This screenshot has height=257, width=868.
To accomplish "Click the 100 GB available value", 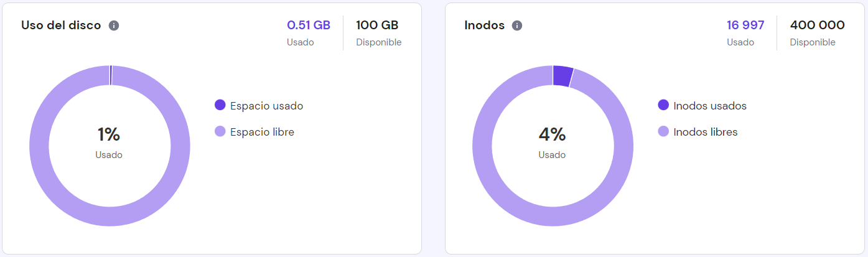I will point(377,26).
